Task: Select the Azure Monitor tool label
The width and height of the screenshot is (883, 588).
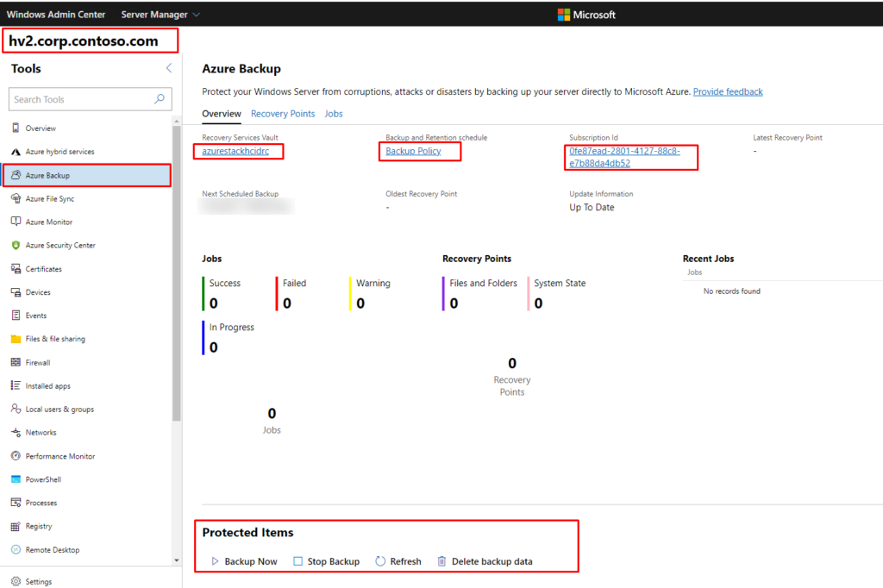Action: (49, 222)
